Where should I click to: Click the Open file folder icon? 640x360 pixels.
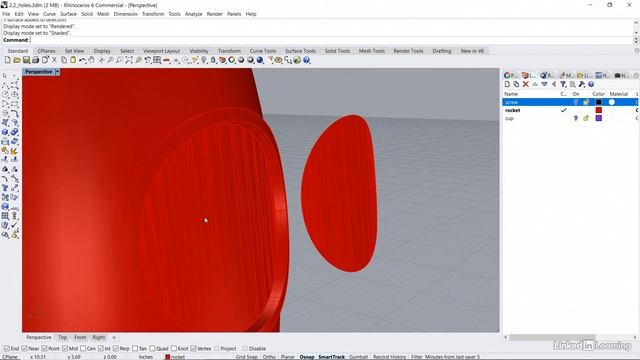(17, 60)
